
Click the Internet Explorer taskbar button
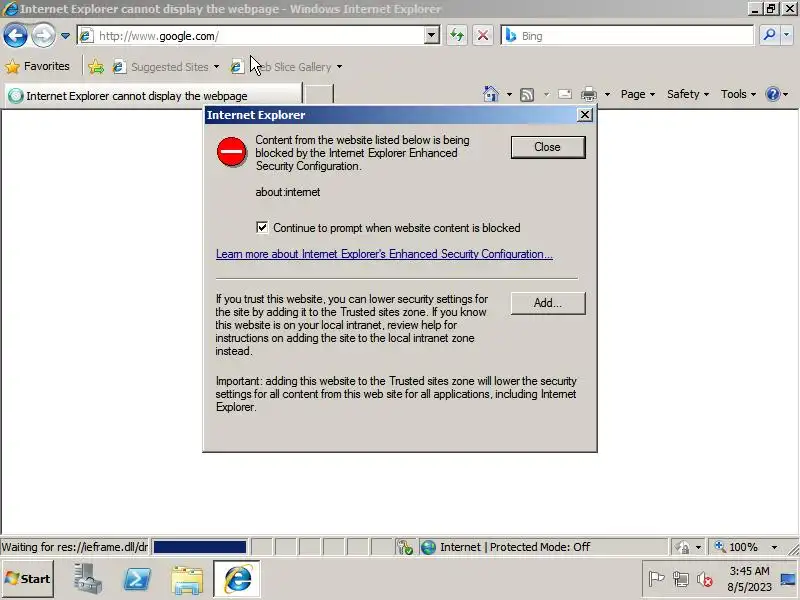237,579
